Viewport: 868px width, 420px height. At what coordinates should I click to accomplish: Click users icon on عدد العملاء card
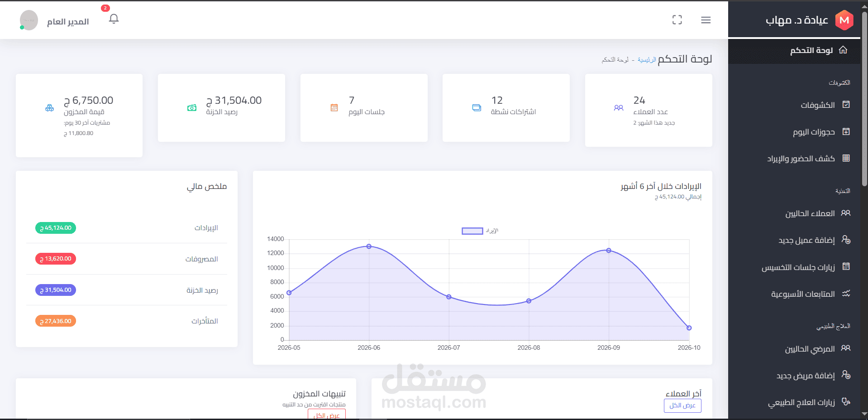[x=619, y=108]
